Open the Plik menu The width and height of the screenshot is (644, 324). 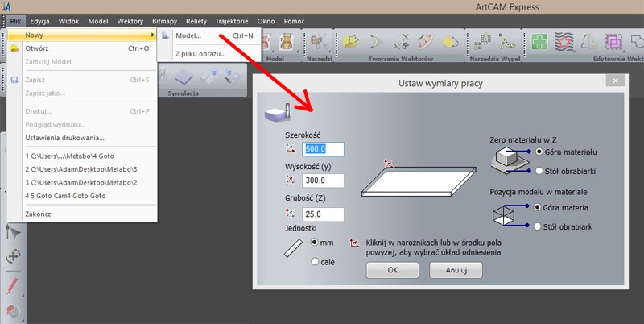(x=16, y=22)
